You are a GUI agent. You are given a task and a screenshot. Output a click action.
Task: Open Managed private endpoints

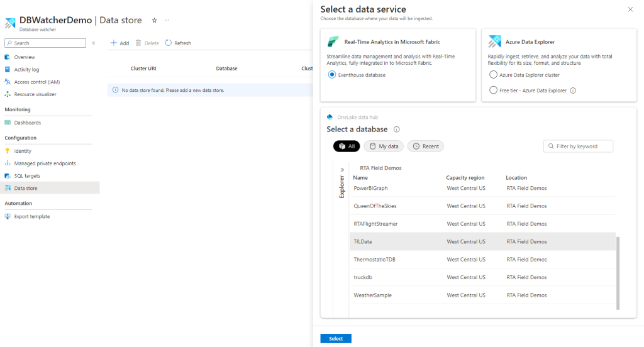tap(45, 163)
